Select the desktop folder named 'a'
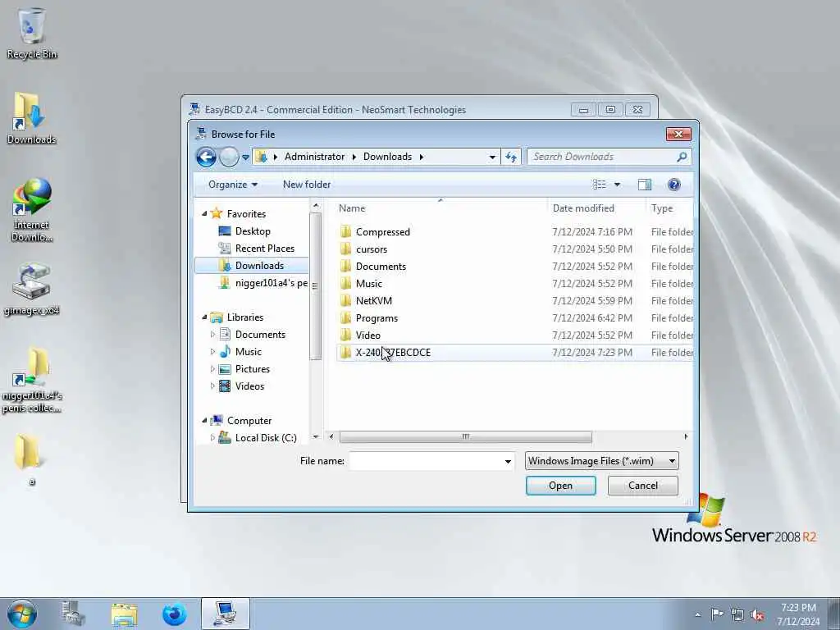 click(x=29, y=459)
